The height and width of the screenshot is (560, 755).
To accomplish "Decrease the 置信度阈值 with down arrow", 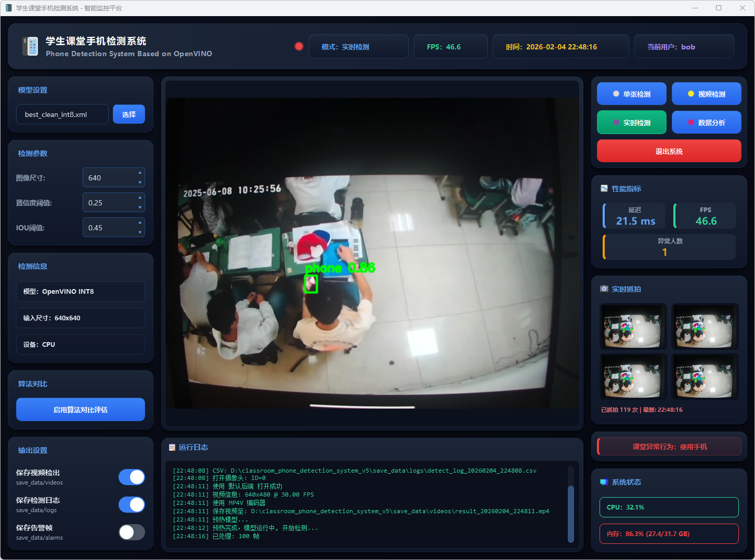I will (140, 207).
